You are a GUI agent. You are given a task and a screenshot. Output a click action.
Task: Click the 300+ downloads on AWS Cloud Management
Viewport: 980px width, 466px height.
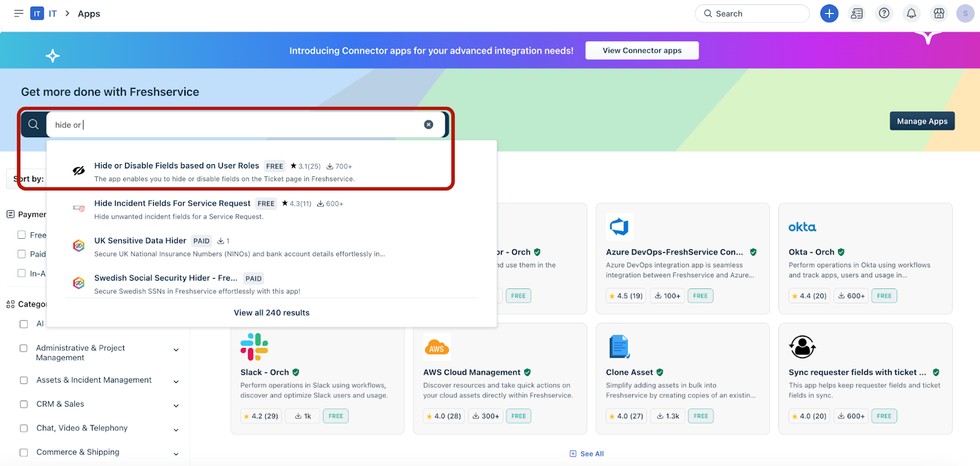(x=486, y=416)
